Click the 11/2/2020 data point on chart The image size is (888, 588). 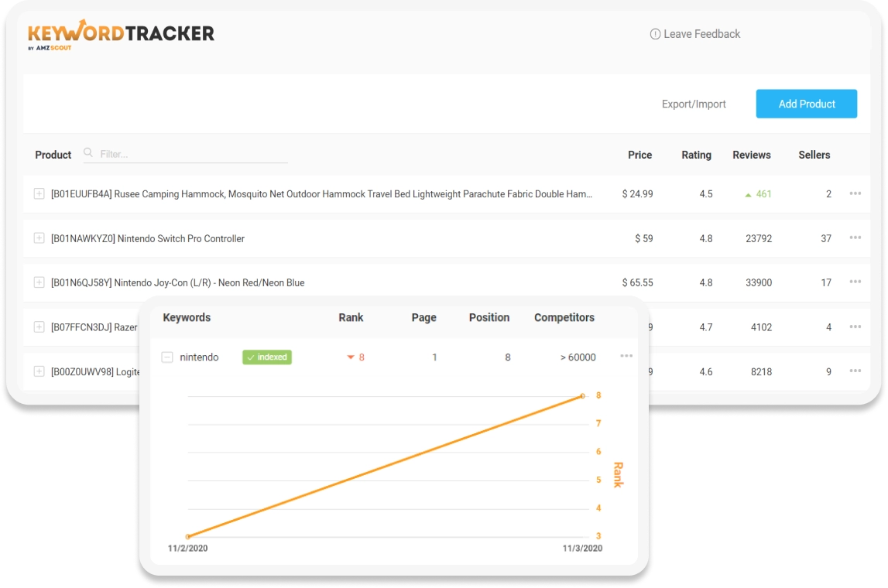[x=188, y=536]
